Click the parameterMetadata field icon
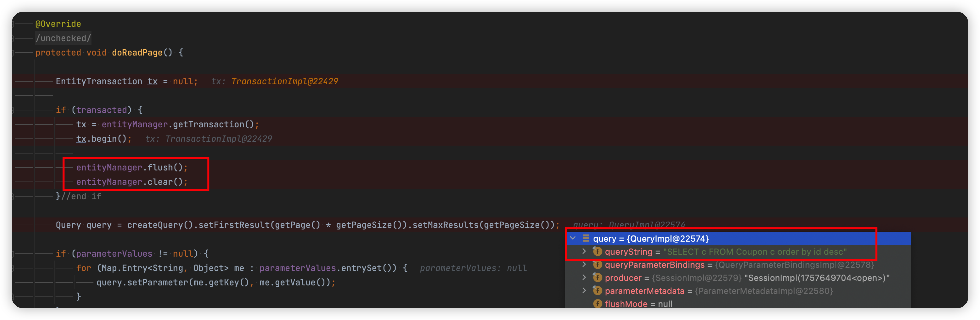Image resolution: width=980 pixels, height=320 pixels. (x=597, y=291)
